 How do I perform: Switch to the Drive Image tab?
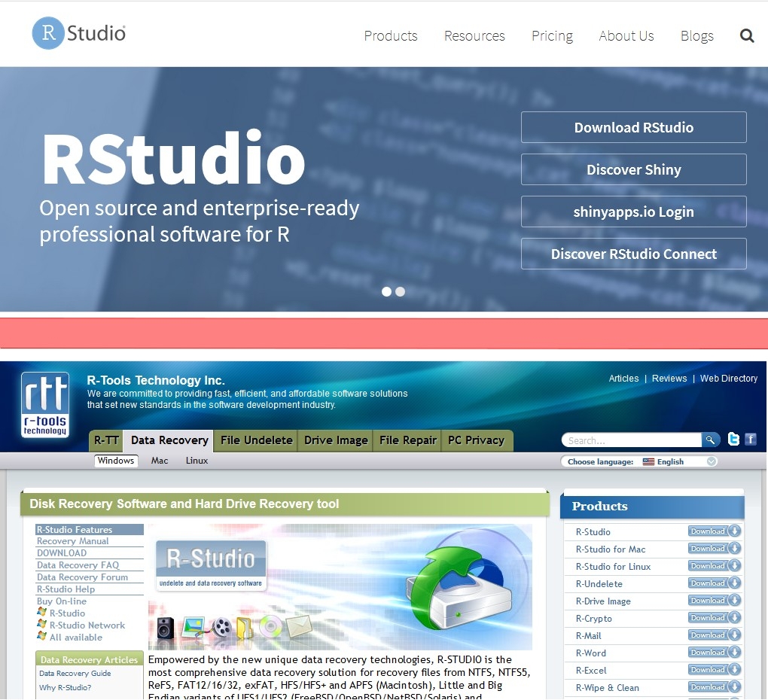pyautogui.click(x=336, y=440)
